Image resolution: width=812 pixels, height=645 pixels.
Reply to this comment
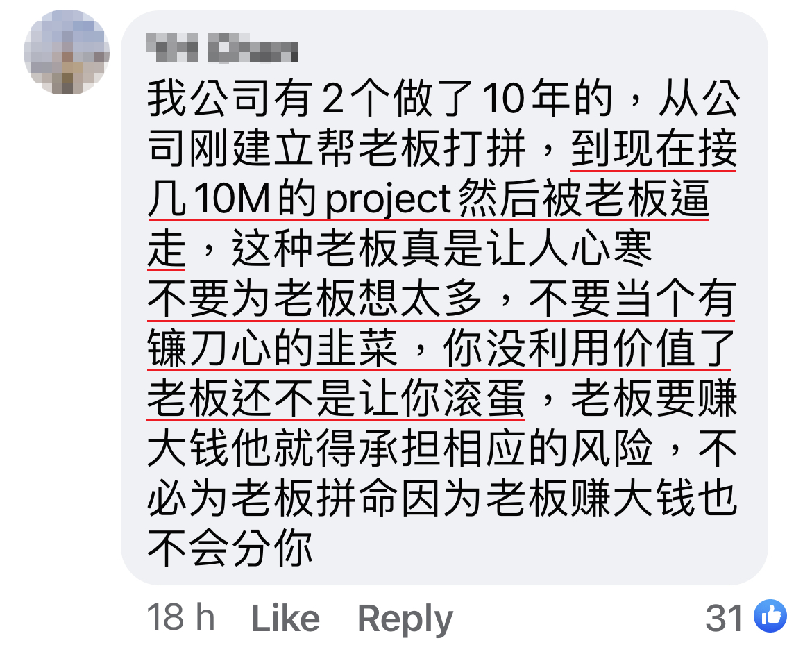tap(405, 619)
